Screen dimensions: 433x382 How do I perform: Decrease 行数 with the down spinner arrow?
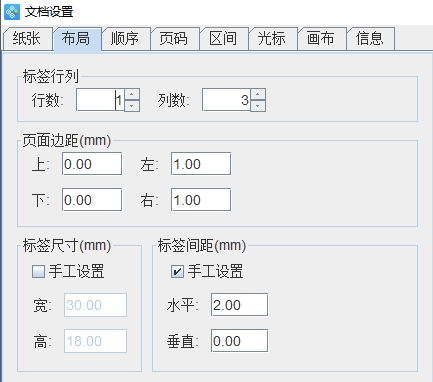[132, 106]
